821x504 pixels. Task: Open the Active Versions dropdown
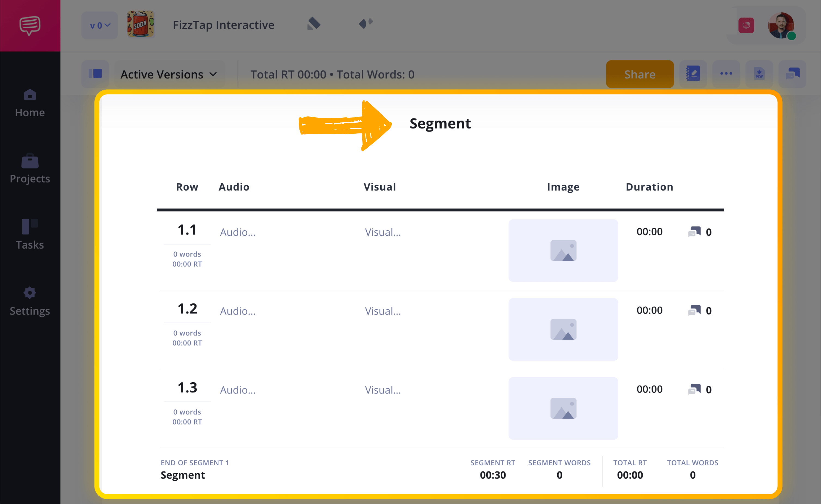169,74
